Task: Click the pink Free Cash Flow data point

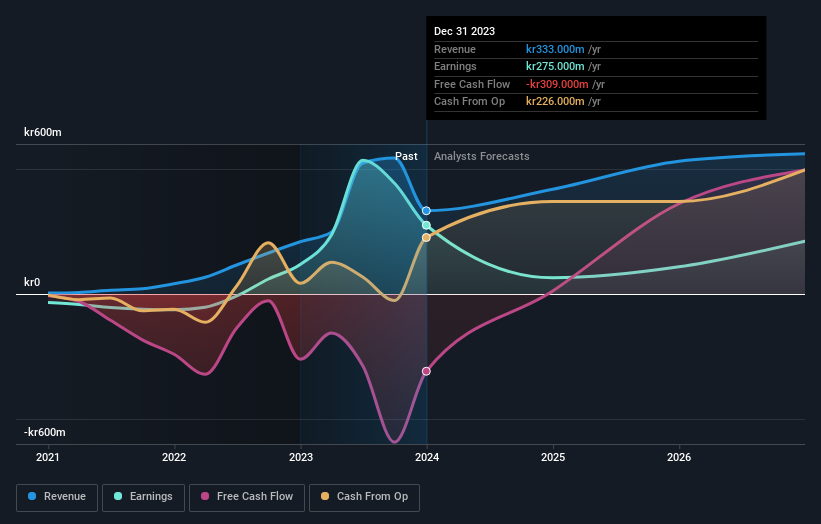Action: point(426,371)
